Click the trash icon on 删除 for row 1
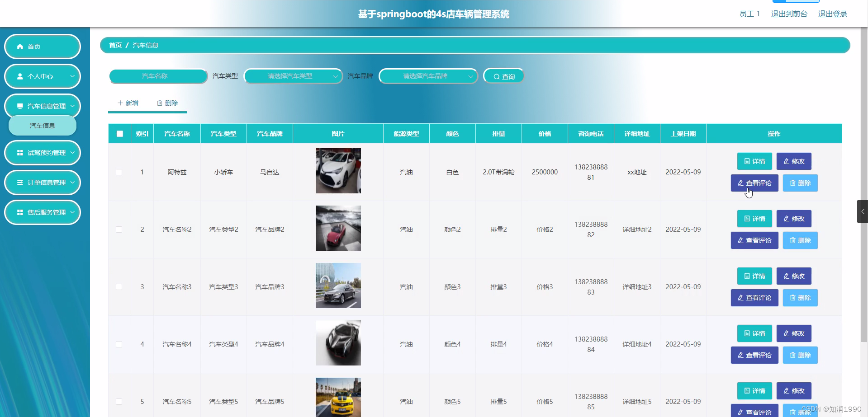Viewport: 868px width, 417px height. coord(794,183)
